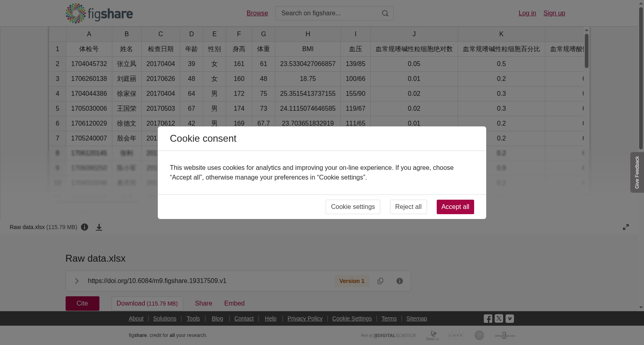The image size is (644, 345).
Task: Accept all cookies
Action: [x=455, y=207]
